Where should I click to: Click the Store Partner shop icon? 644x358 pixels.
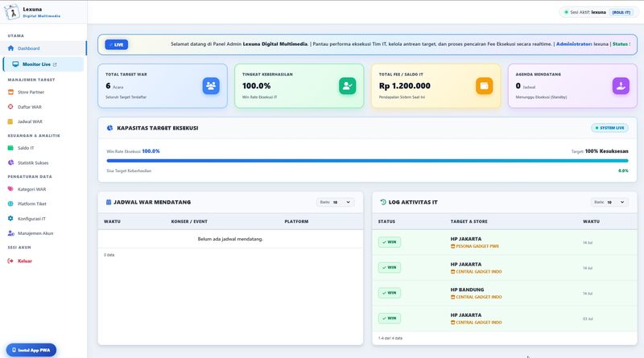click(10, 92)
